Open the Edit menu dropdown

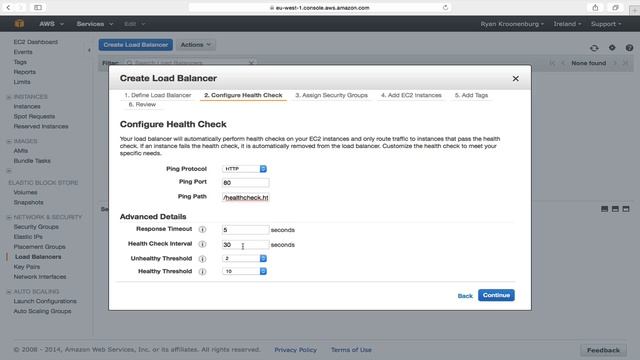tap(134, 24)
